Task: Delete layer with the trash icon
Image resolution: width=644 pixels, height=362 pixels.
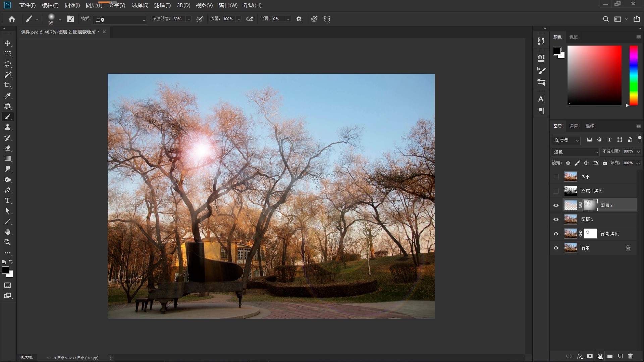Action: click(x=630, y=356)
